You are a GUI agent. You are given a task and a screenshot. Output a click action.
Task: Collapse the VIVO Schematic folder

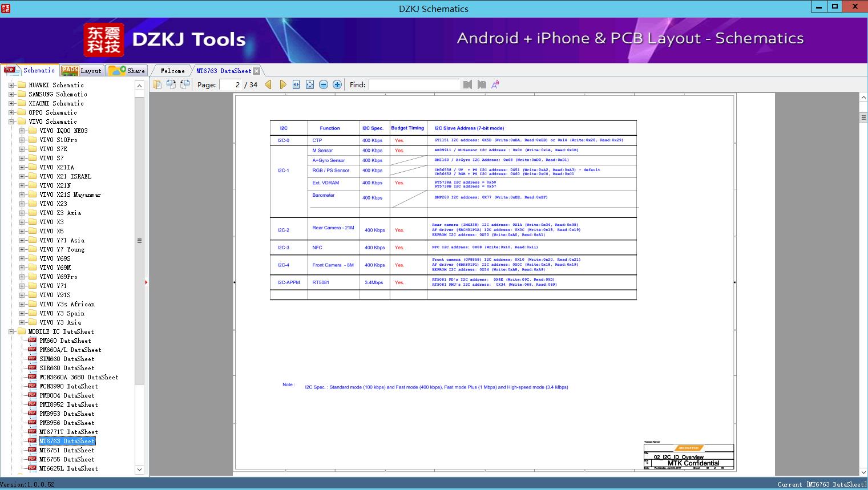11,122
